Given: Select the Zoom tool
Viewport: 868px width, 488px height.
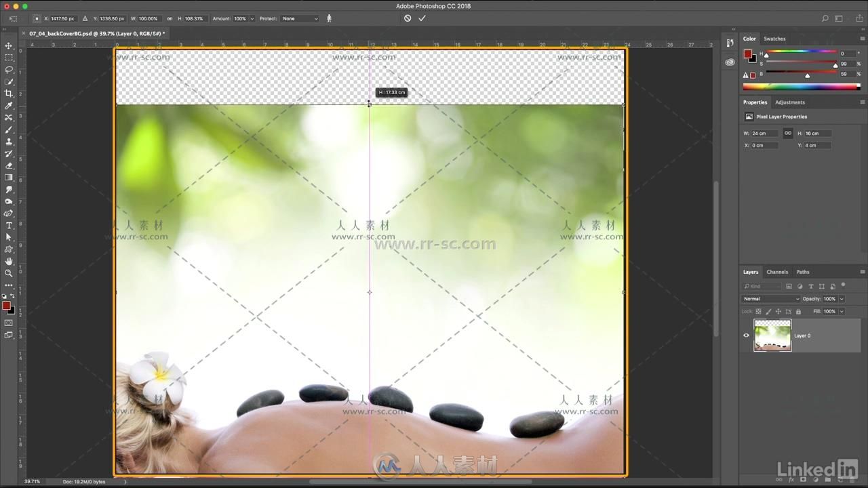Looking at the screenshot, I should point(9,273).
